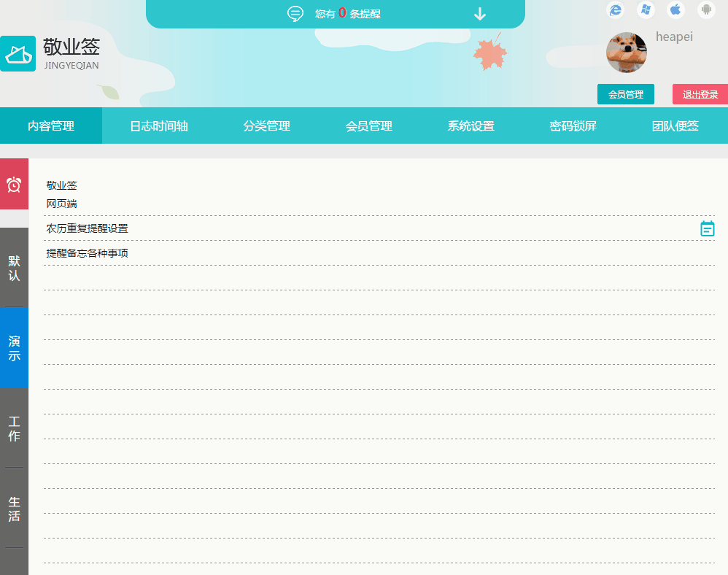Select the 生活 category in sidebar

point(14,509)
